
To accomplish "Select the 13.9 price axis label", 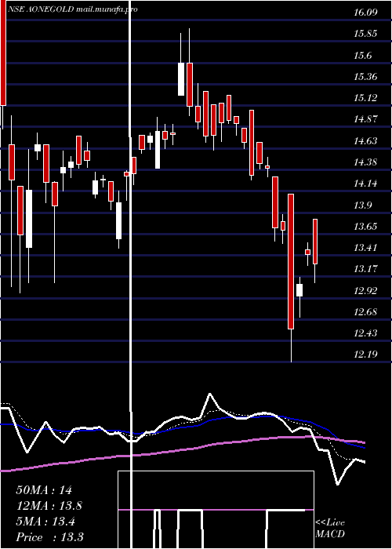I will (362, 205).
